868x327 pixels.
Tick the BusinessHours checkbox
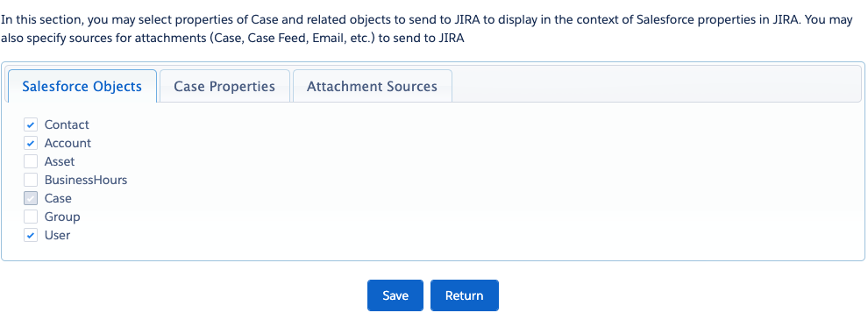click(31, 180)
